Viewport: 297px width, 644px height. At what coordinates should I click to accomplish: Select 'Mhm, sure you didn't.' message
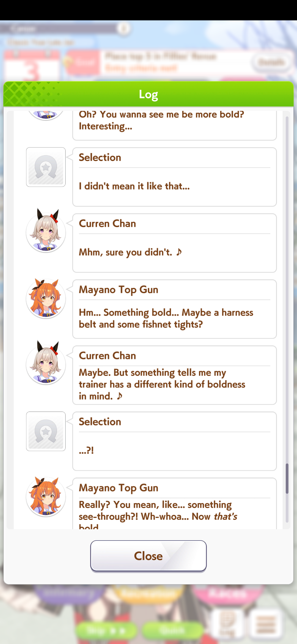coord(130,252)
